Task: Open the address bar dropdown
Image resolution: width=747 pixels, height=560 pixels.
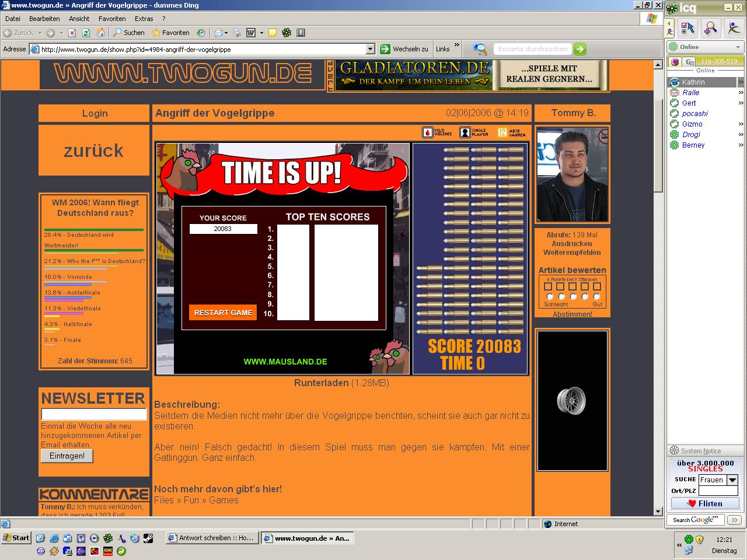Action: [x=370, y=49]
